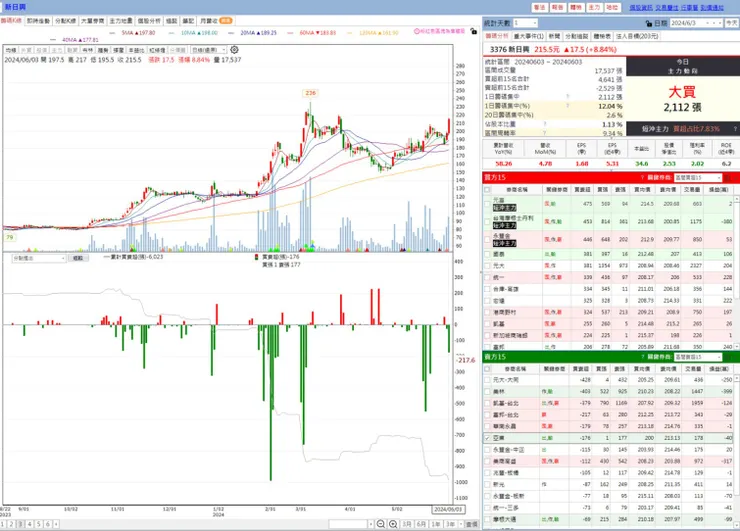Click the help question mark next to 關鍵券商 in 賣方15
This screenshot has height=531, width=740.
642,357
